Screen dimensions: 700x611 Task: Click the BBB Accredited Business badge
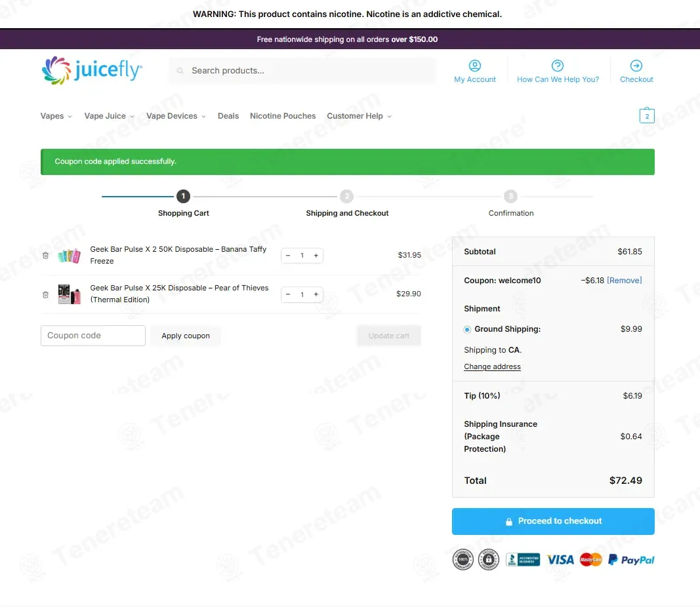523,559
